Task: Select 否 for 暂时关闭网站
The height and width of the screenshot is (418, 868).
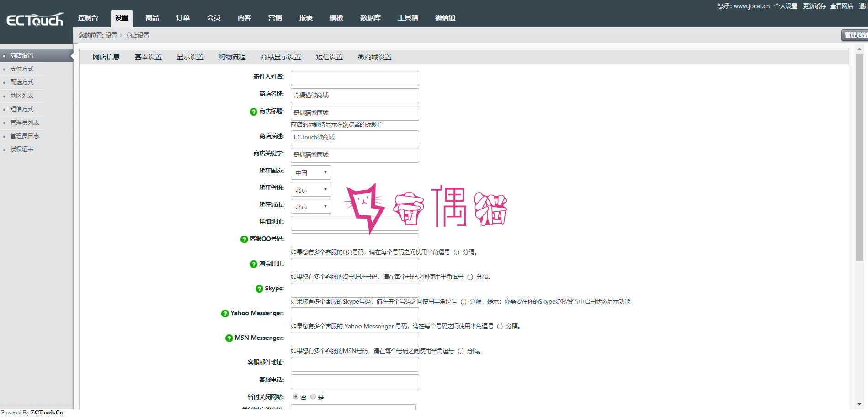Action: [x=296, y=397]
